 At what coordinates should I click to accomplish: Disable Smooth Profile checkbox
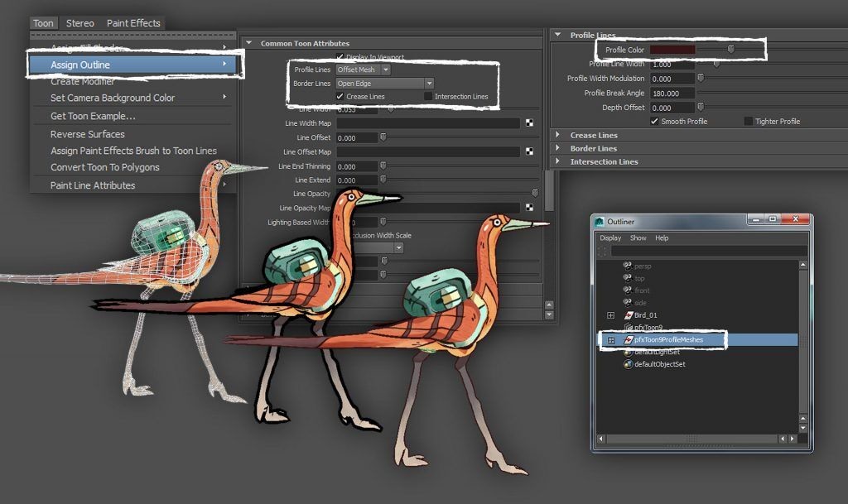[654, 121]
